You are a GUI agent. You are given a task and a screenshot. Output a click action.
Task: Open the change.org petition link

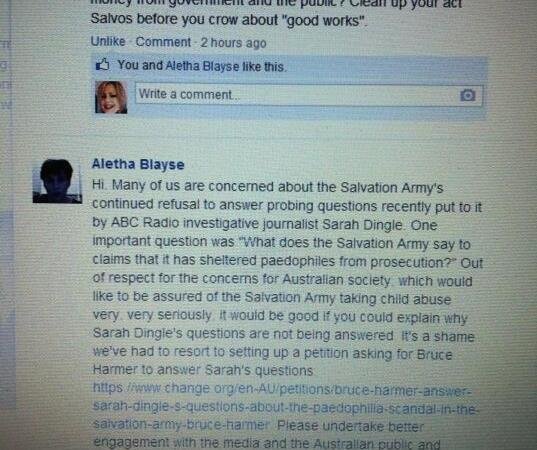tap(284, 407)
